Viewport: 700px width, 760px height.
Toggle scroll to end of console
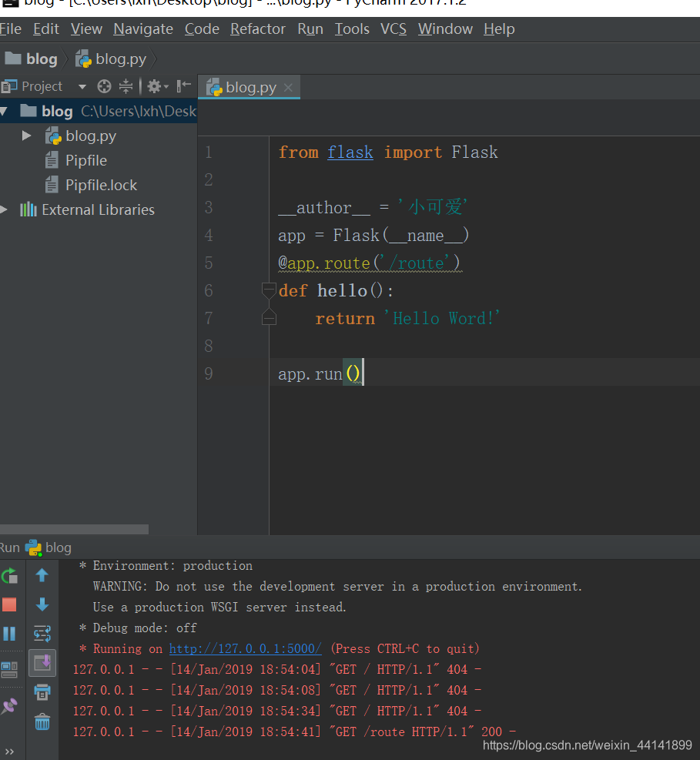tap(42, 662)
